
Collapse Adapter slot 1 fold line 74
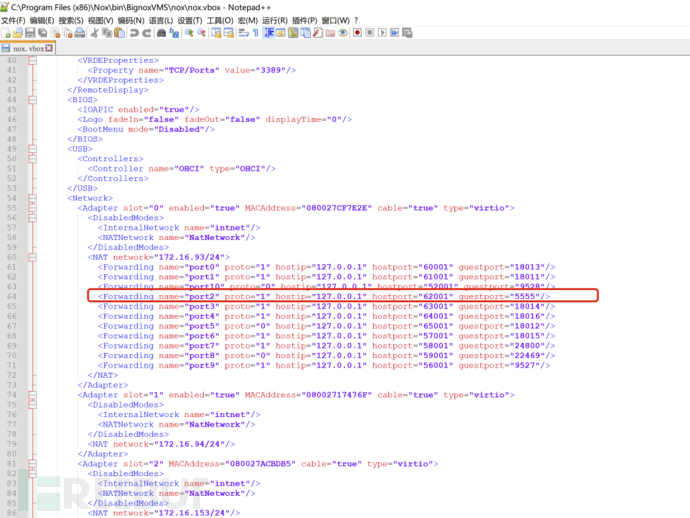click(x=33, y=395)
